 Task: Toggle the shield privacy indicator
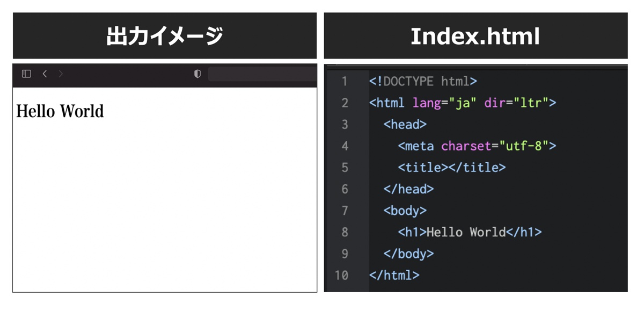tap(197, 74)
